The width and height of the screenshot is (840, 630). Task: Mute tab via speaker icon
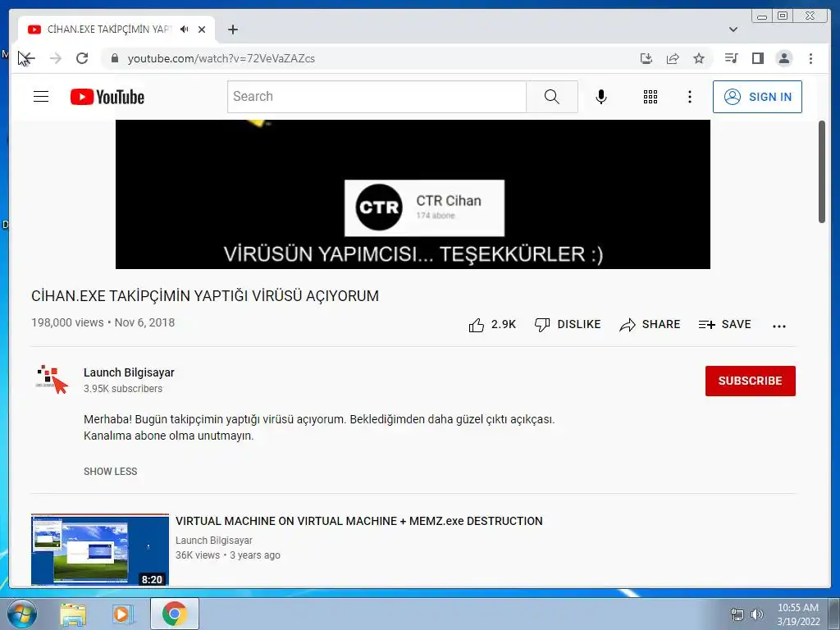coord(185,30)
